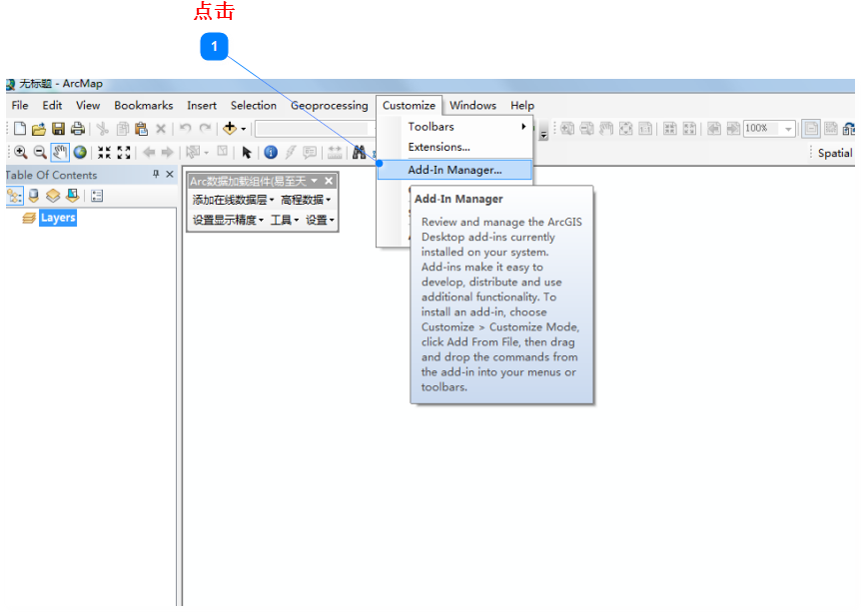Close the Table Of Contents panel
865x616 pixels.
tap(170, 175)
